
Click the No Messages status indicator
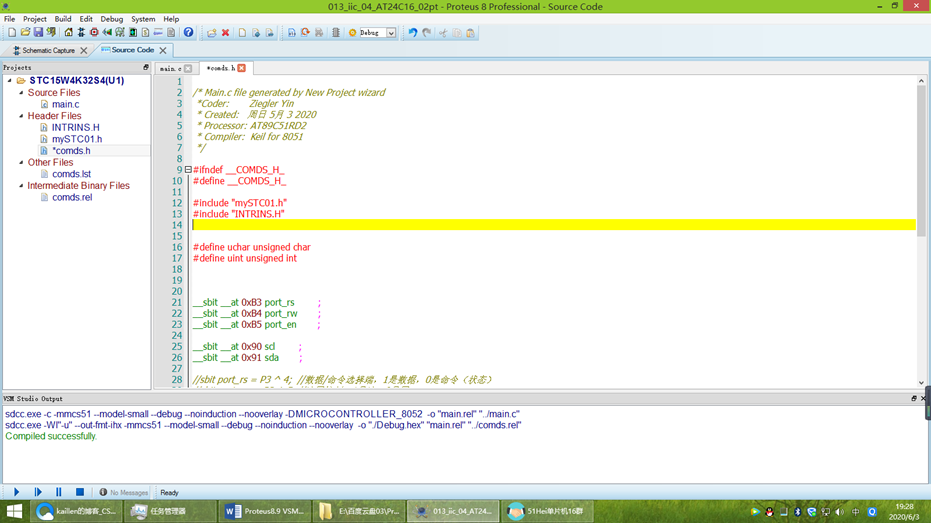(x=124, y=493)
